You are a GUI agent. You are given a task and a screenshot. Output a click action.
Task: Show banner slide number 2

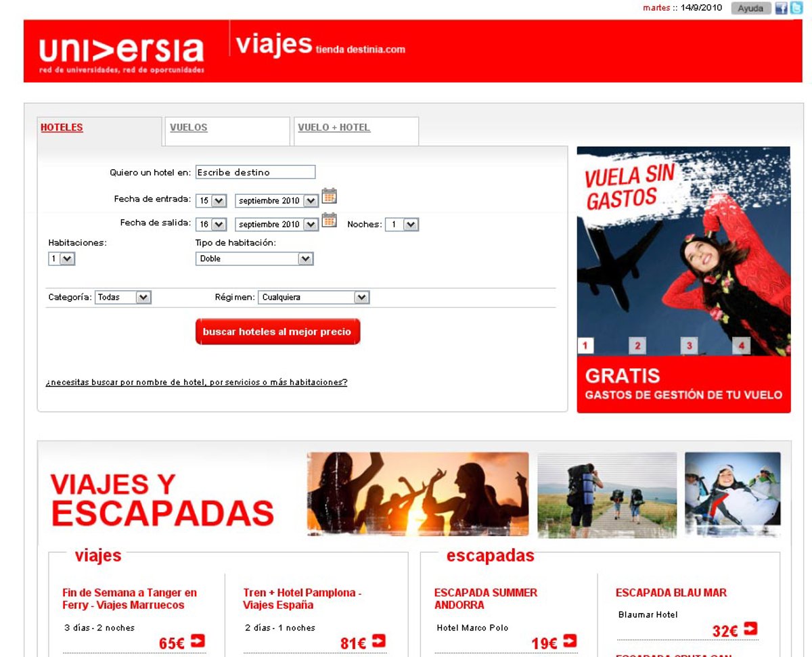coord(637,346)
